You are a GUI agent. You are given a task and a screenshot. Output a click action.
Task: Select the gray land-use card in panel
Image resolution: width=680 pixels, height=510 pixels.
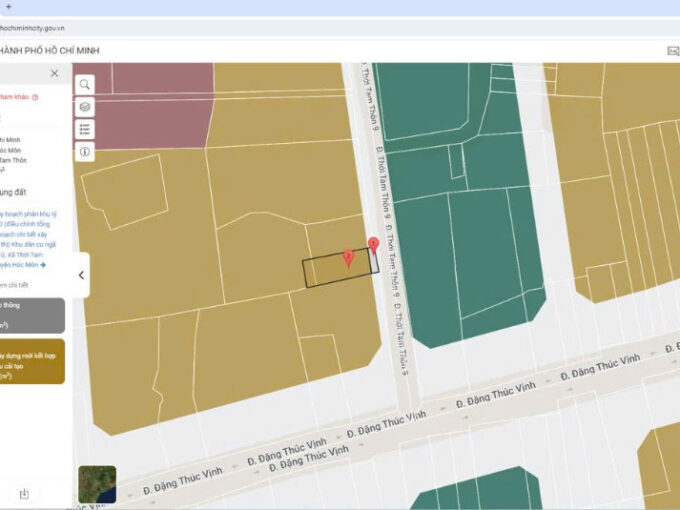coord(32,315)
